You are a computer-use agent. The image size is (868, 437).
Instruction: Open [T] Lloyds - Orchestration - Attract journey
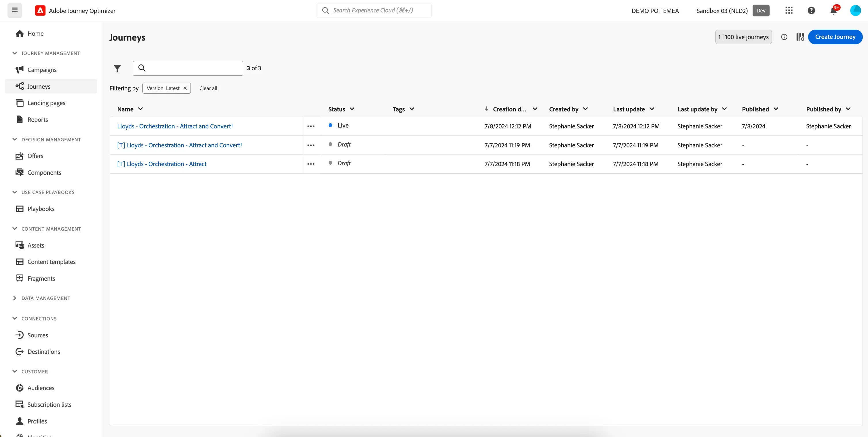(162, 164)
